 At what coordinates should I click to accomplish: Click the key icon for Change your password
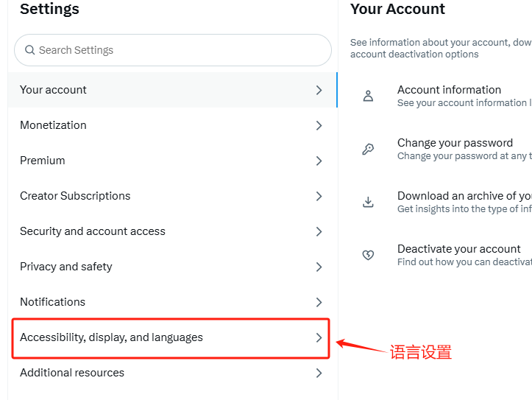[368, 149]
